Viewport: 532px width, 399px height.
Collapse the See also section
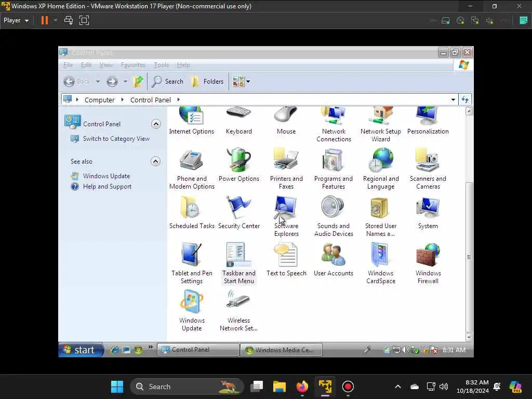(155, 161)
